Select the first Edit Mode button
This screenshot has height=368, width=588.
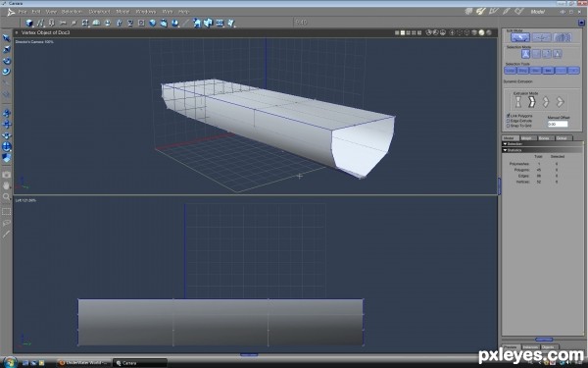(520, 37)
